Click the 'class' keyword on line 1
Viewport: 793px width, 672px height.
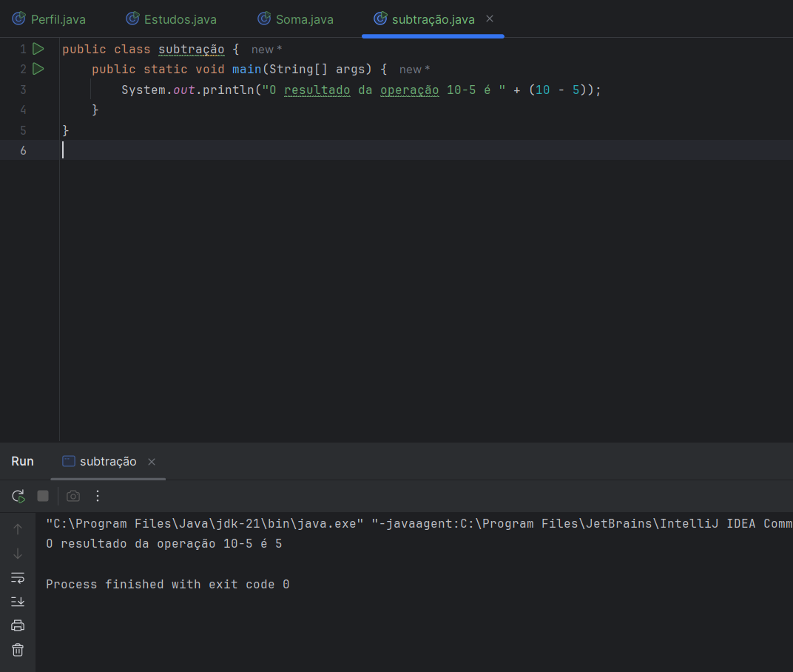click(x=132, y=50)
